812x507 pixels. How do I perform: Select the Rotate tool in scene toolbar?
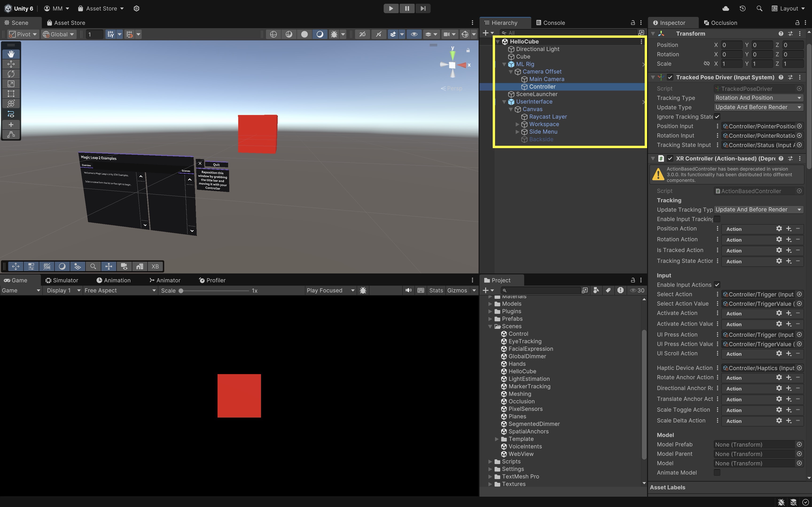[x=11, y=74]
